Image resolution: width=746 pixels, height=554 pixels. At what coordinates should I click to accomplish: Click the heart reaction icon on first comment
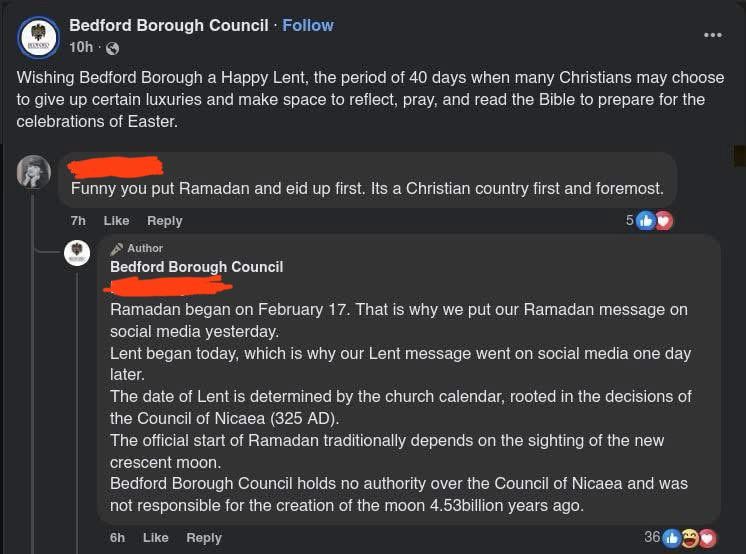tap(663, 220)
